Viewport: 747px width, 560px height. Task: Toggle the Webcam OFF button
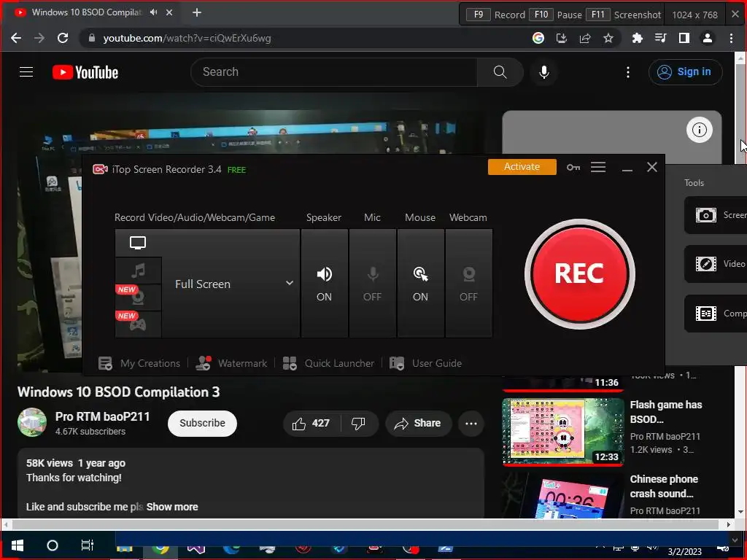(x=468, y=284)
